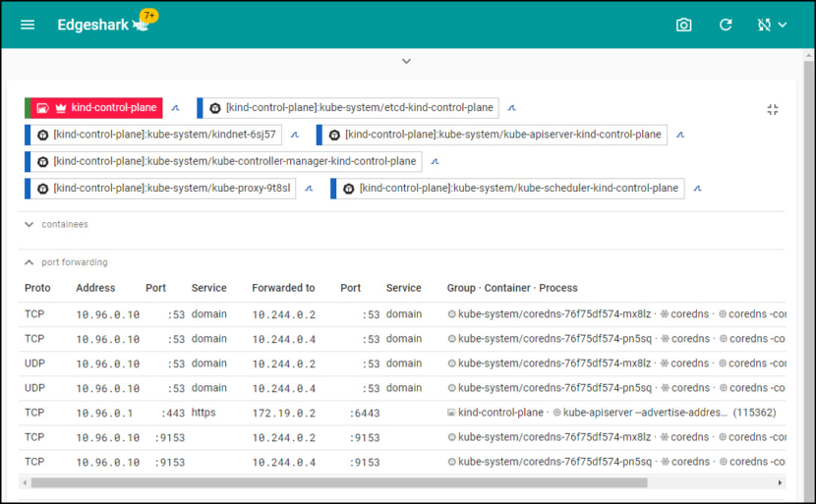
Task: Click forwarded address 172.19.0.2
Action: pyautogui.click(x=283, y=413)
